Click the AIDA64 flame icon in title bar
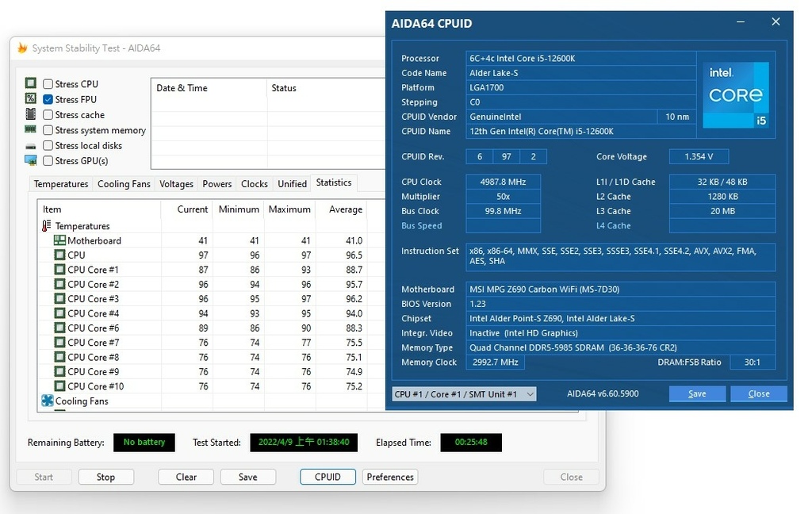 tap(22, 48)
